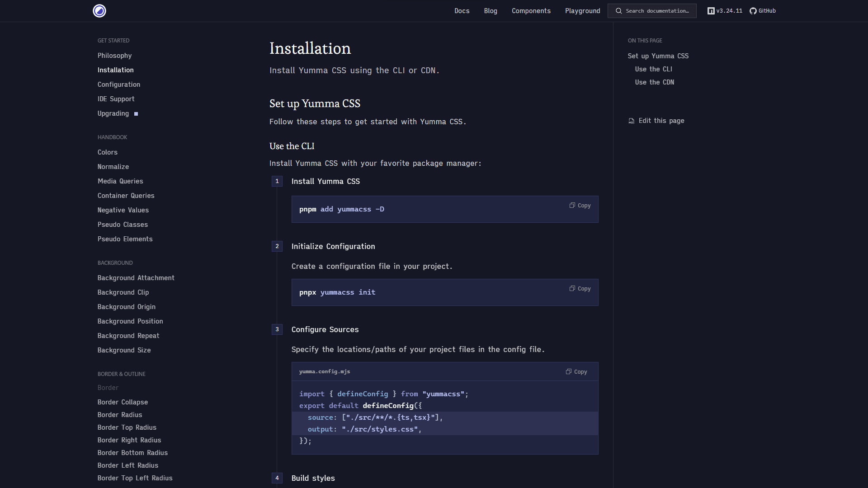Screen dimensions: 868x488
Task: Click the Use the CLI heading
Action: [292, 146]
